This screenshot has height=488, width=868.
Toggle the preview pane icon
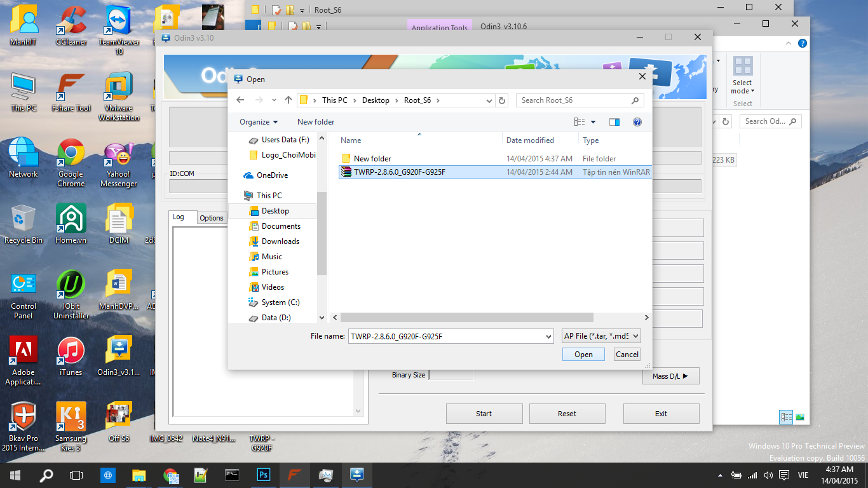tap(614, 122)
